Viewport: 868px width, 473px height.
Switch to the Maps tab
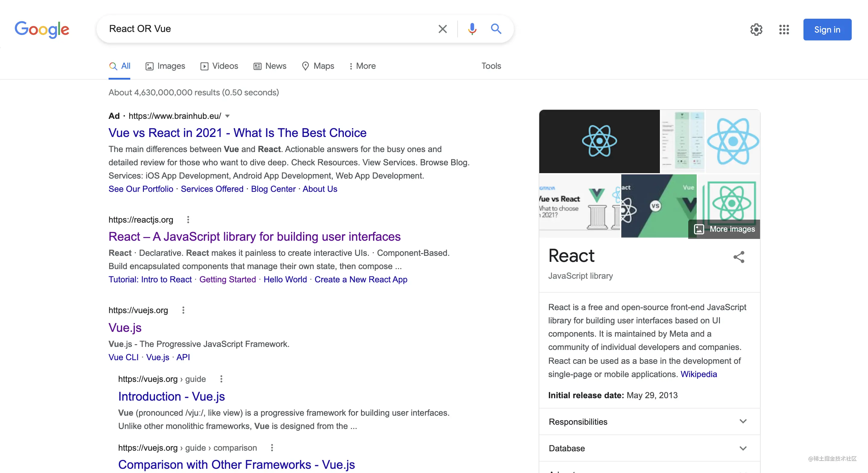click(x=318, y=66)
